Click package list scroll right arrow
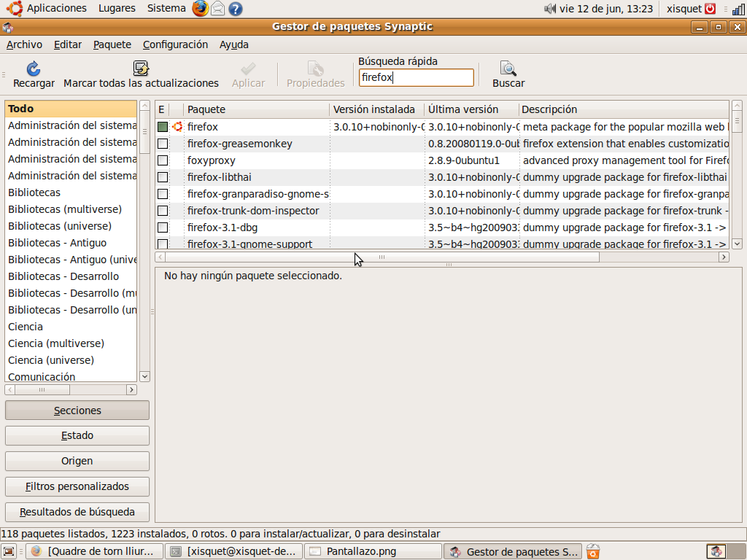 pos(724,257)
